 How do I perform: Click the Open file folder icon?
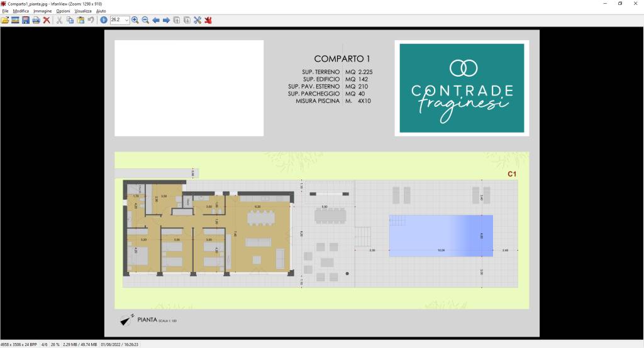click(5, 20)
